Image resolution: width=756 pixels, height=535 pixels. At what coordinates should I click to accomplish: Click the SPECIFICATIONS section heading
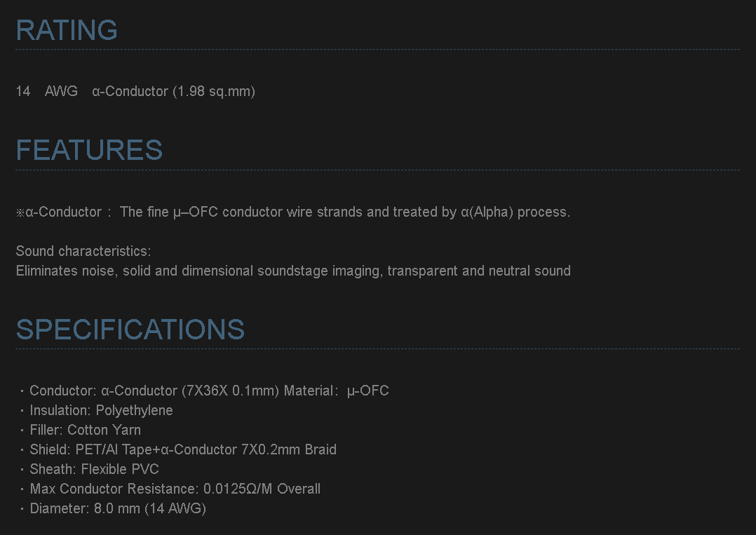(x=130, y=330)
